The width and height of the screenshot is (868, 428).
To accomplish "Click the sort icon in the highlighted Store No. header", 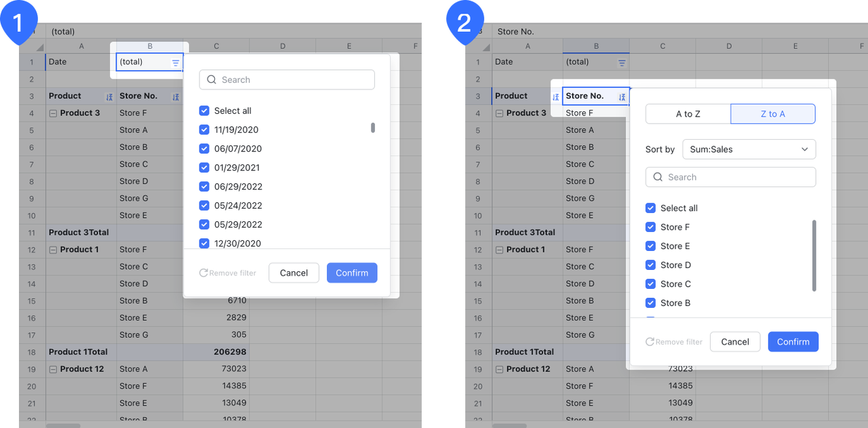I will (x=622, y=97).
